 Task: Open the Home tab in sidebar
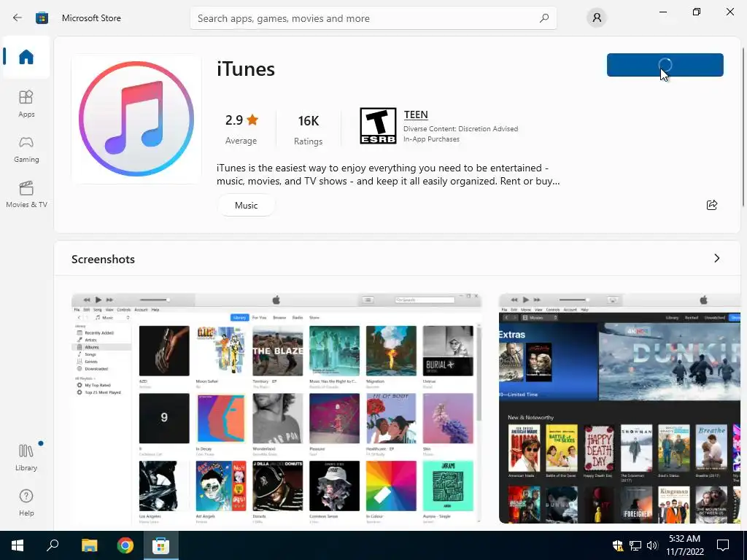click(x=26, y=57)
